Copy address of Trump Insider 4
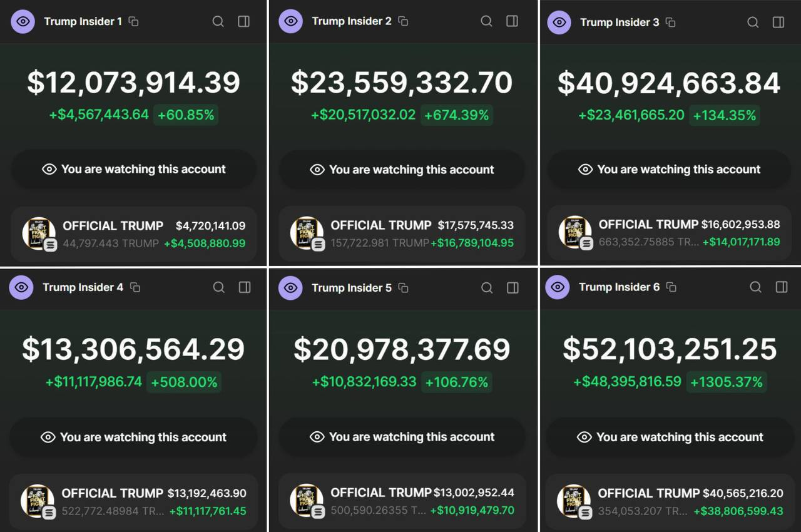This screenshot has height=532, width=801. (135, 287)
